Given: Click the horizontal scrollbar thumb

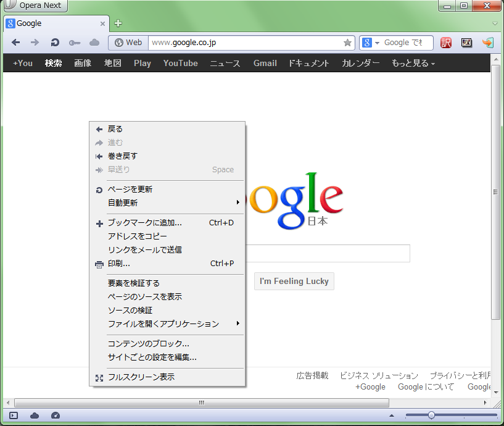Looking at the screenshot, I should click(202, 403).
